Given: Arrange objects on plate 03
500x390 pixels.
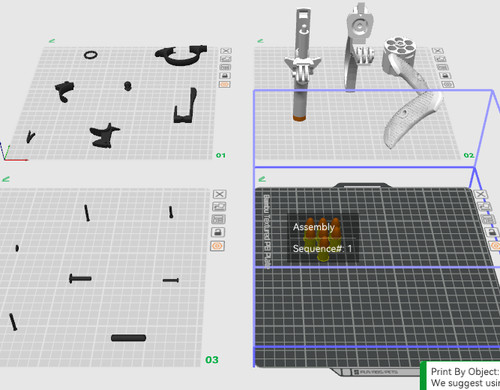Looking at the screenshot, I should coord(219,219).
